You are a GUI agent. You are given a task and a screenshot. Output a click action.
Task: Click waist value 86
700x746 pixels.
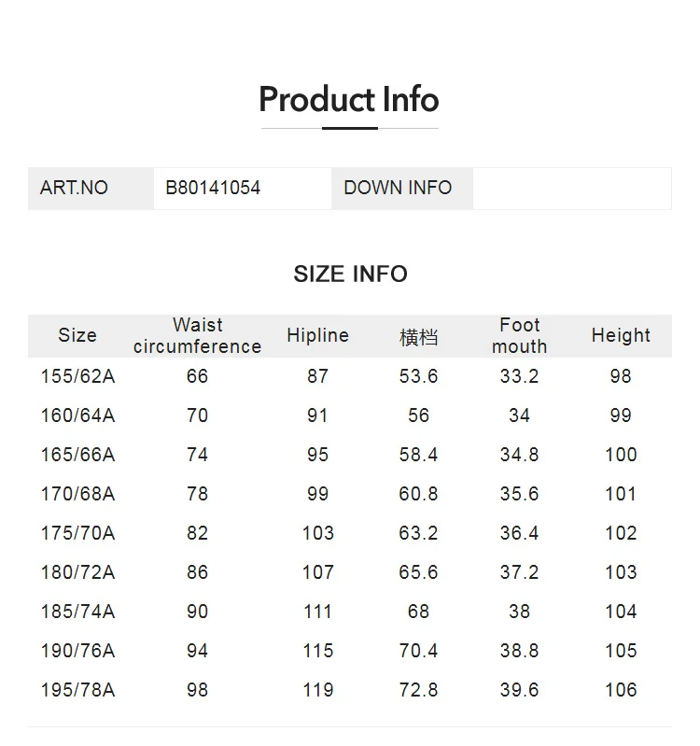pyautogui.click(x=197, y=572)
